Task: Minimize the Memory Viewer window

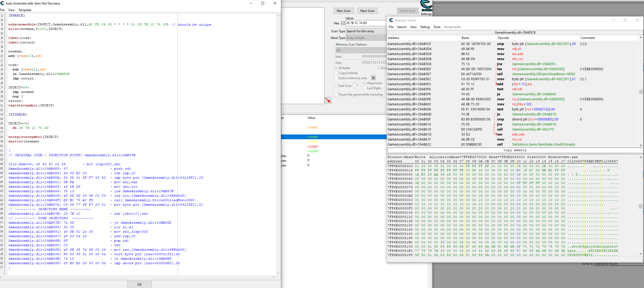Action: pos(613,20)
